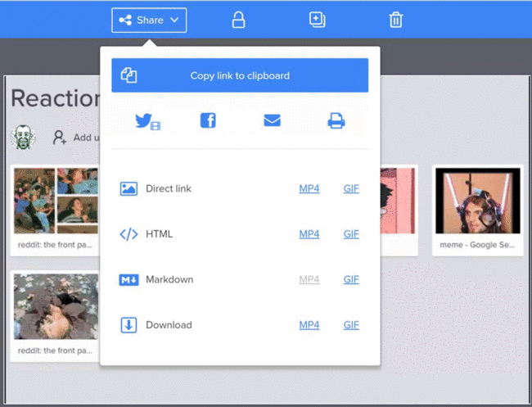This screenshot has height=407, width=532.
Task: Click HTML MP4 link
Action: [309, 234]
